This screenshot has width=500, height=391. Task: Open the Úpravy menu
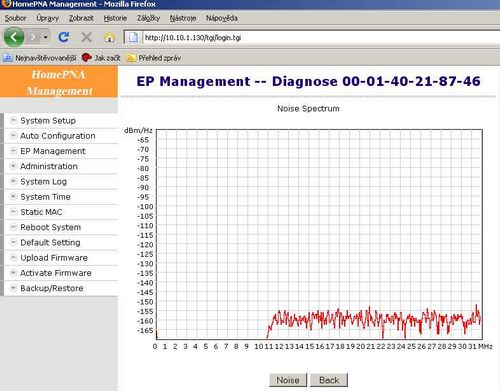(x=48, y=18)
